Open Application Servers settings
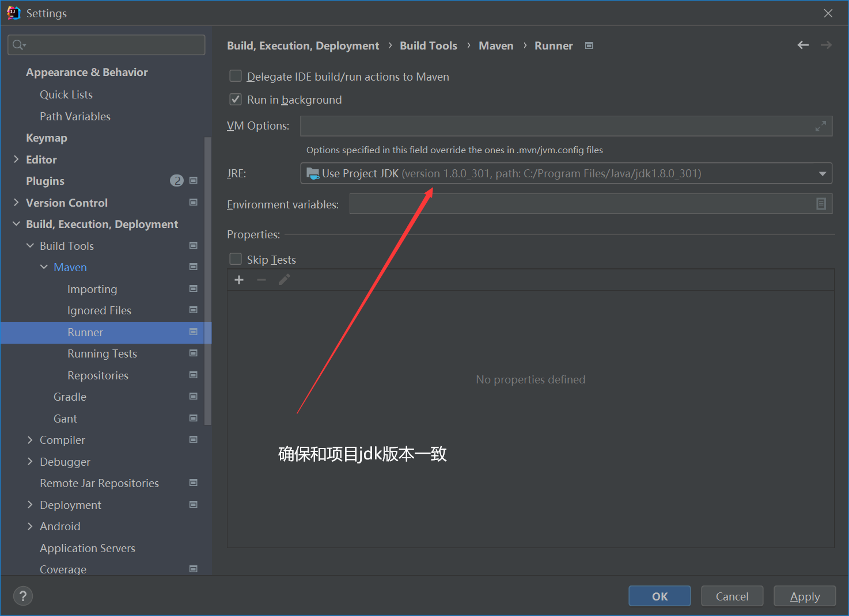 (x=88, y=548)
